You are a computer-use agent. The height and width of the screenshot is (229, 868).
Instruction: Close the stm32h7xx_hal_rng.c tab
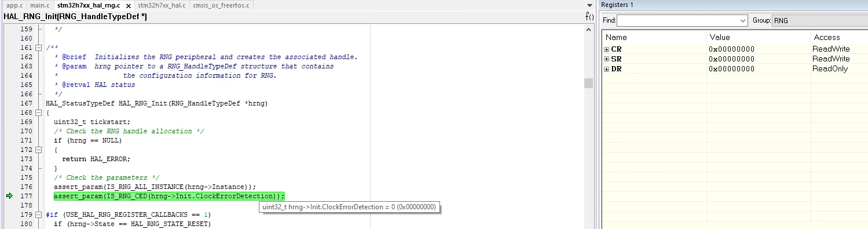129,5
